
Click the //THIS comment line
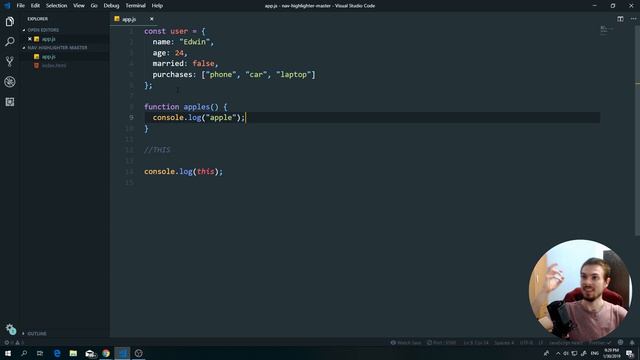(157, 150)
